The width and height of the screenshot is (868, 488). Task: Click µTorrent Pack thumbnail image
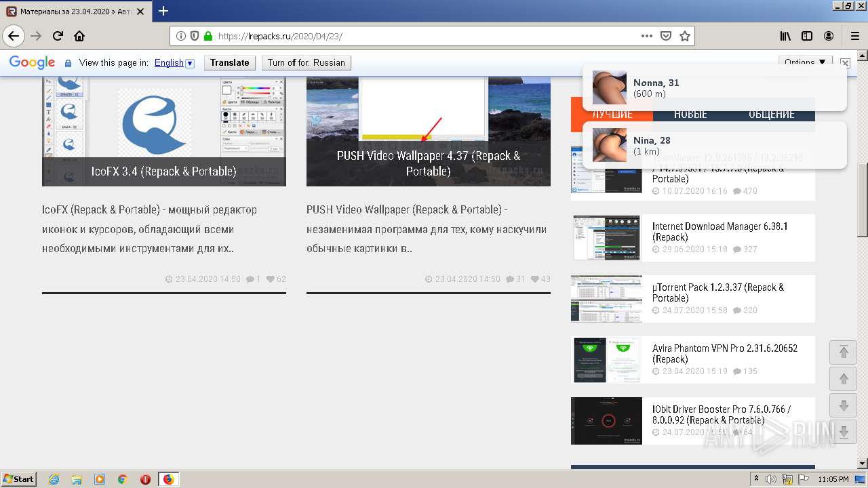pyautogui.click(x=606, y=299)
